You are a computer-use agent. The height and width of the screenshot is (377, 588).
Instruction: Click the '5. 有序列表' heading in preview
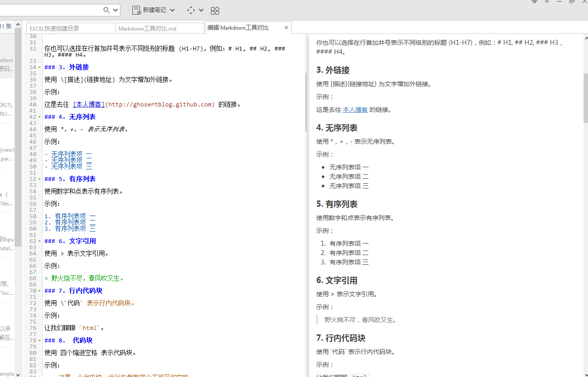337,204
